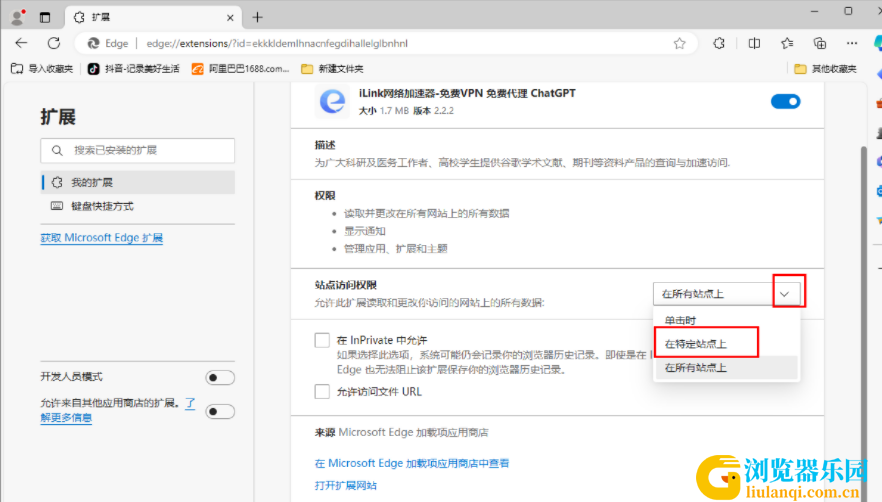Screen dimensions: 882x502
Task: Open the 了解更多信息 link
Action: pyautogui.click(x=66, y=418)
